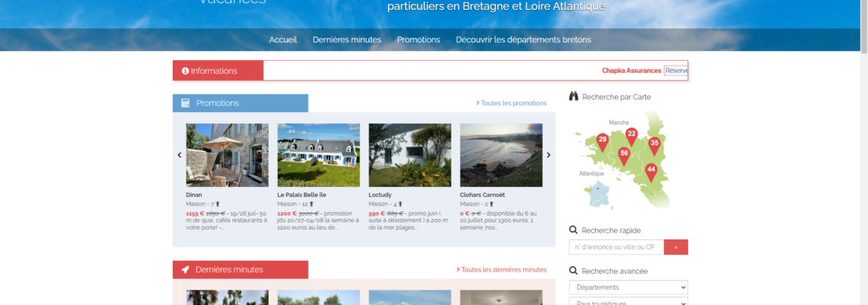Click the Loctudy house photo
This screenshot has height=305, width=868.
click(x=410, y=156)
